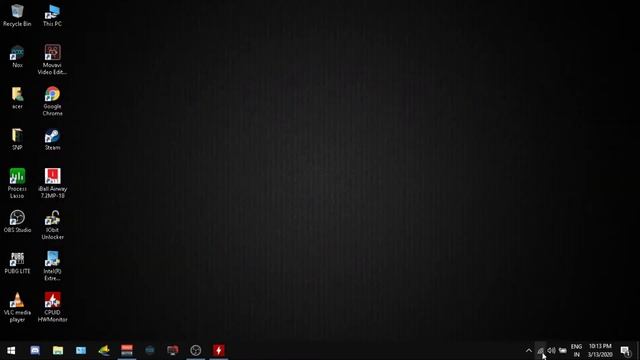Screen dimensions: 640x360
Task: Open the yellow-green arrow taskbar app
Action: click(104, 350)
